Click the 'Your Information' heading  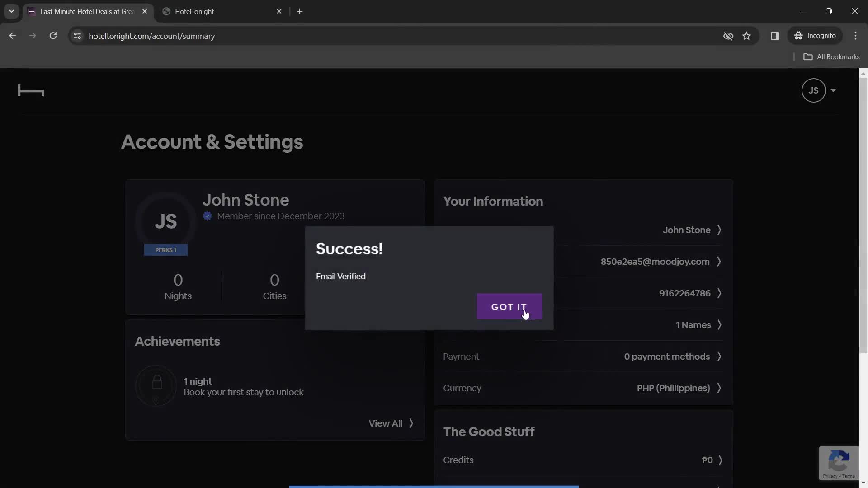click(493, 201)
